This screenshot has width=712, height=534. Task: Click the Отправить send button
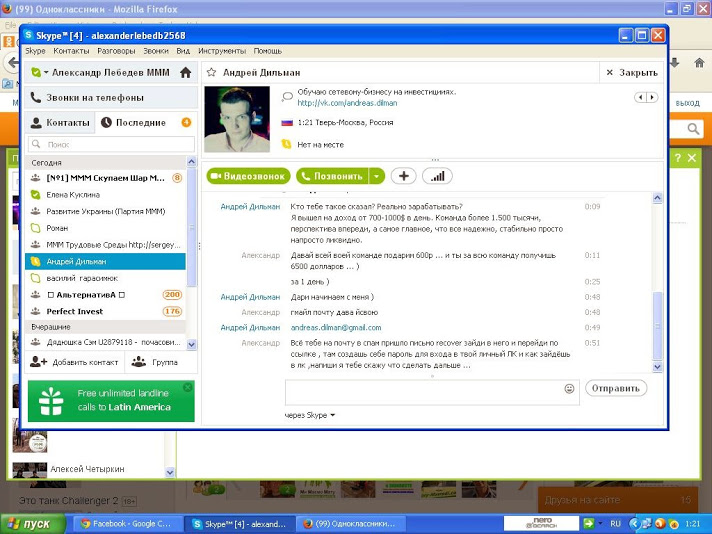(x=616, y=389)
